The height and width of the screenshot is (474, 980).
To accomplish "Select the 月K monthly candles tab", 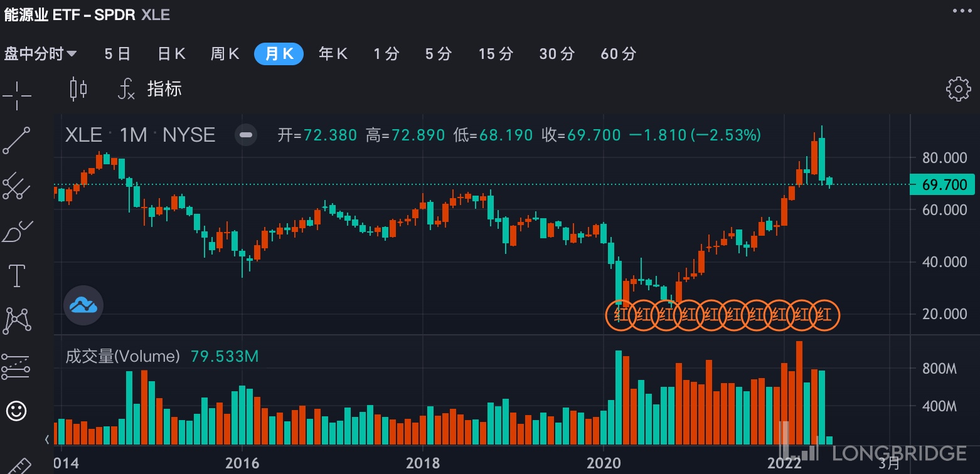I will (279, 54).
